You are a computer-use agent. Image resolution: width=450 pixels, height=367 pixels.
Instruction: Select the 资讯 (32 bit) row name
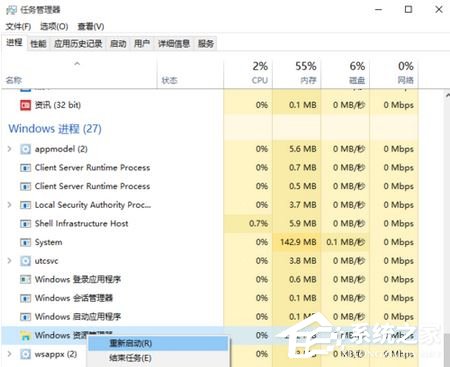pos(58,105)
